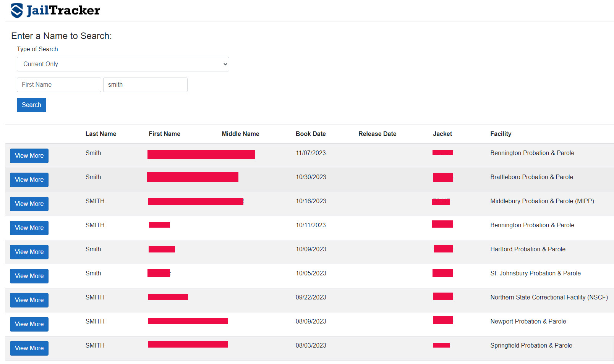Viewport: 614px width, 364px height.
Task: View More for Brattleboro Probation & Parole row
Action: pos(29,180)
